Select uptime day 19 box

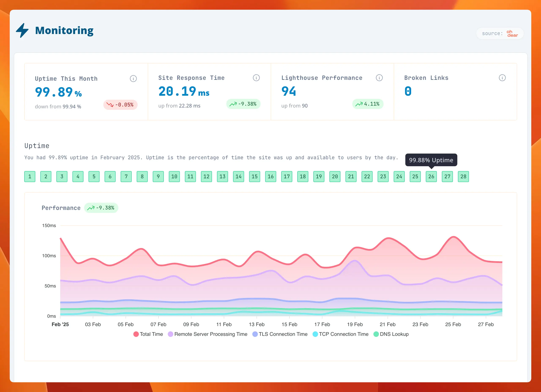[x=319, y=176]
